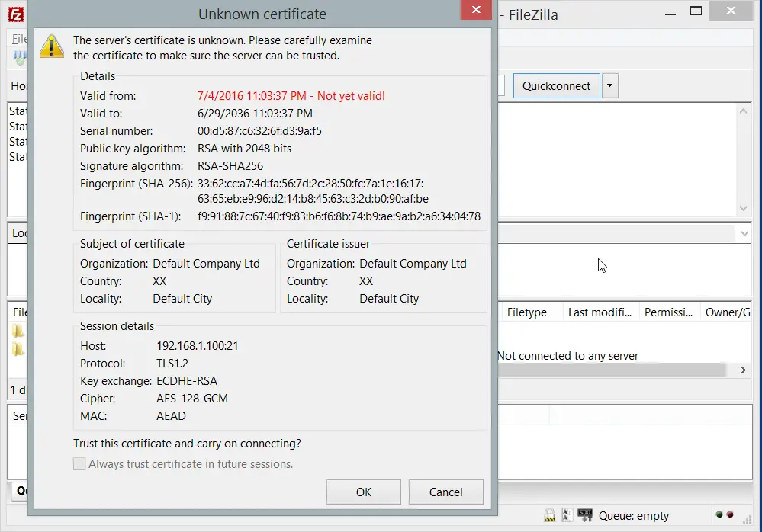Image resolution: width=762 pixels, height=532 pixels.
Task: Click the SHA-1 fingerprint value
Action: point(339,216)
